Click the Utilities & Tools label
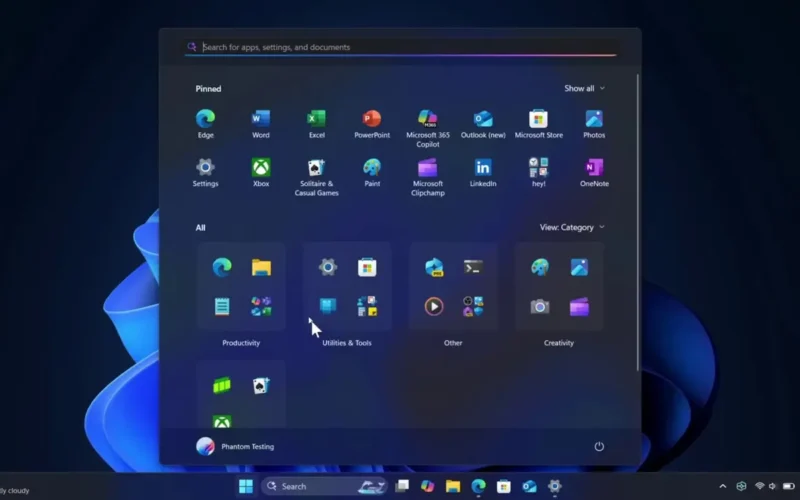The height and width of the screenshot is (500, 800). tap(347, 343)
